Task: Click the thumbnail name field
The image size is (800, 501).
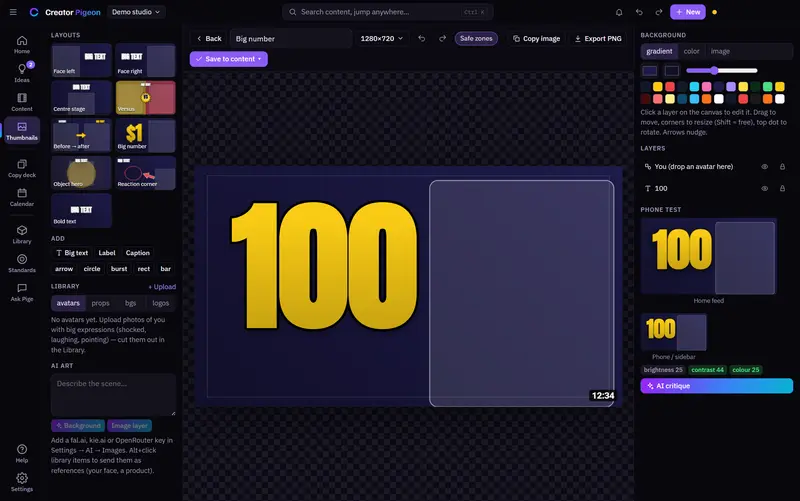Action: [291, 38]
